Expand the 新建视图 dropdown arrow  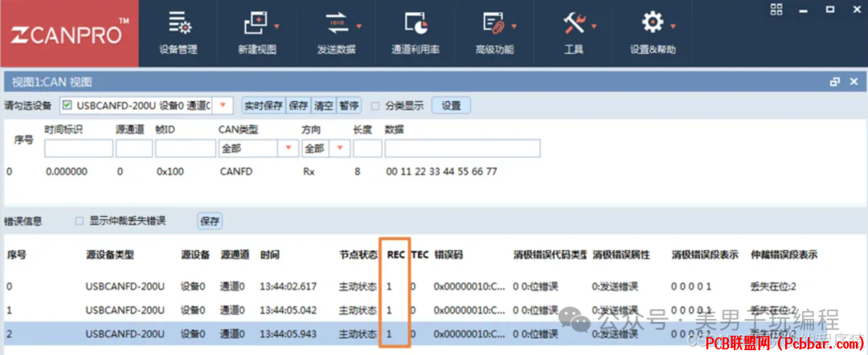tap(276, 26)
